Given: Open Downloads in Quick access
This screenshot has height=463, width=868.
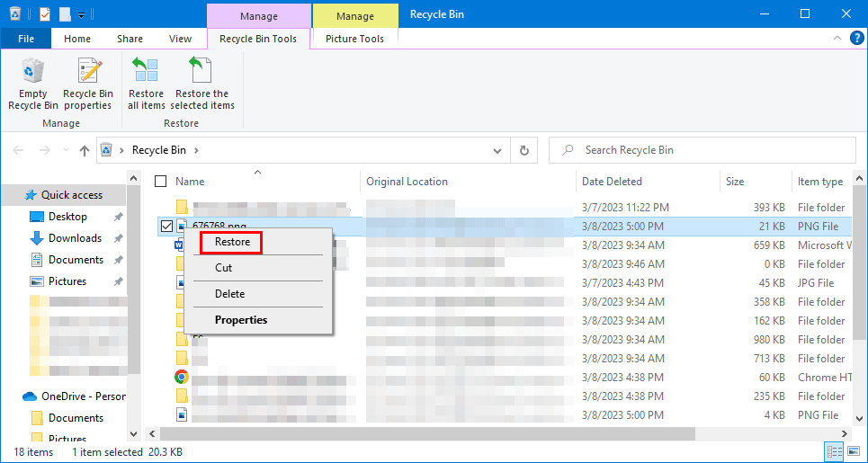Looking at the screenshot, I should tap(75, 238).
